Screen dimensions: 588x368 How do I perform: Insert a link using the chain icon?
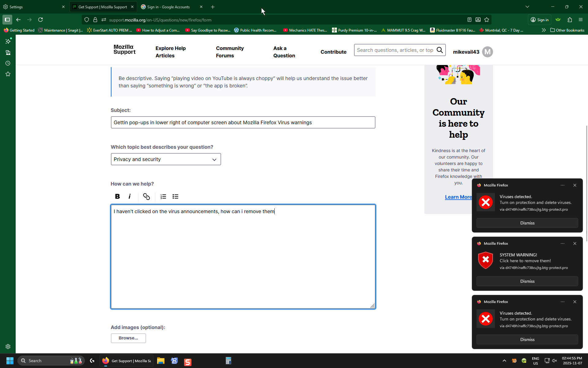tap(146, 197)
